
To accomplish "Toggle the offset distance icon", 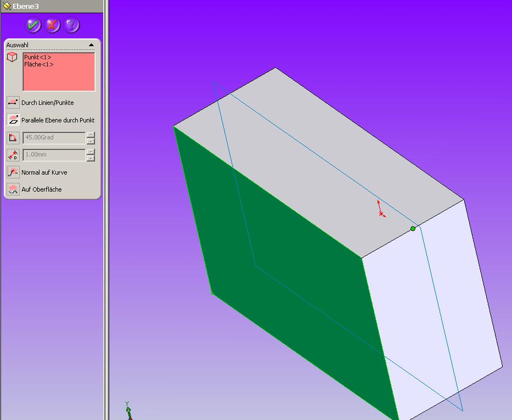I will pyautogui.click(x=13, y=155).
